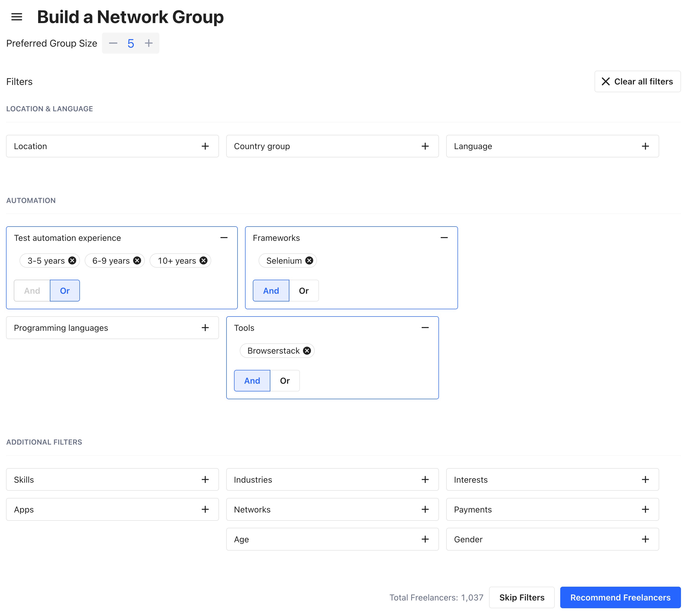Remove the "3-5 years" experience chip
The height and width of the screenshot is (616, 686).
pyautogui.click(x=72, y=260)
